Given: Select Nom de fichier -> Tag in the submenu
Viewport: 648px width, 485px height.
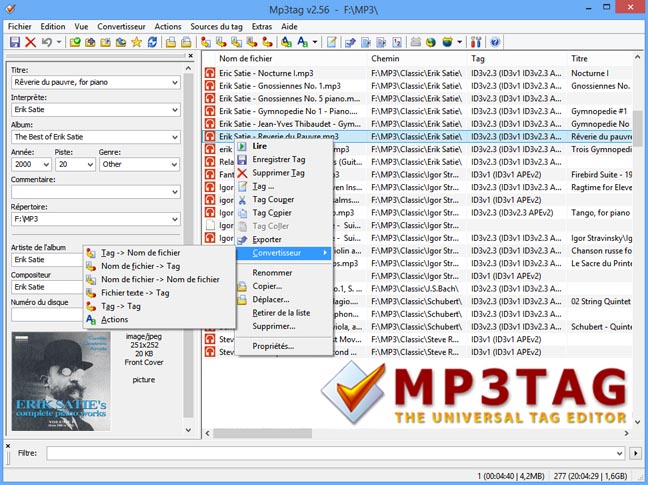Looking at the screenshot, I should point(159,266).
